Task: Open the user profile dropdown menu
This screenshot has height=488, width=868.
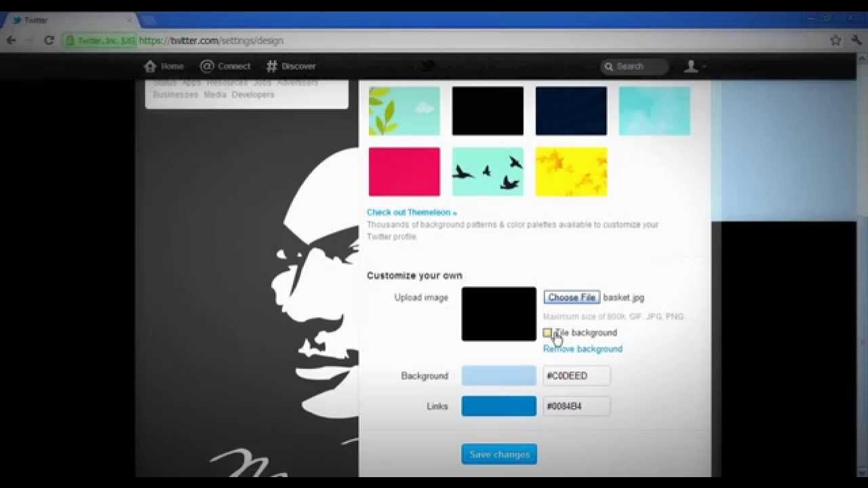Action: (694, 66)
